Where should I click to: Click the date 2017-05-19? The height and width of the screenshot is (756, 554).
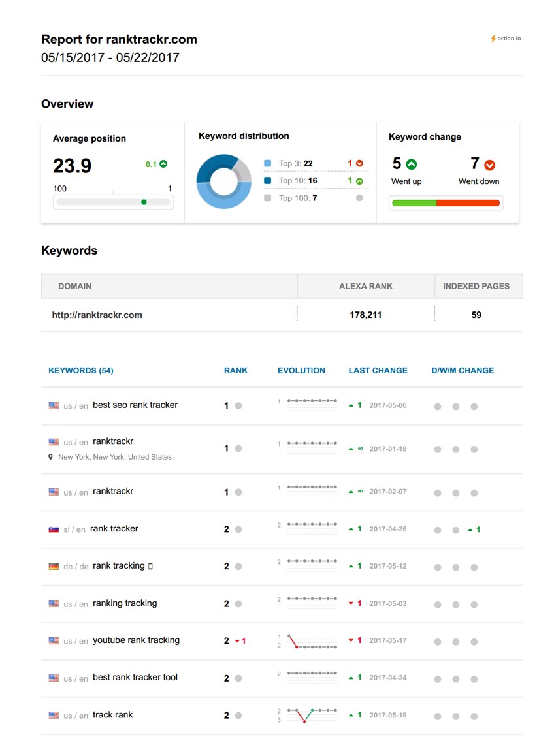tap(388, 715)
